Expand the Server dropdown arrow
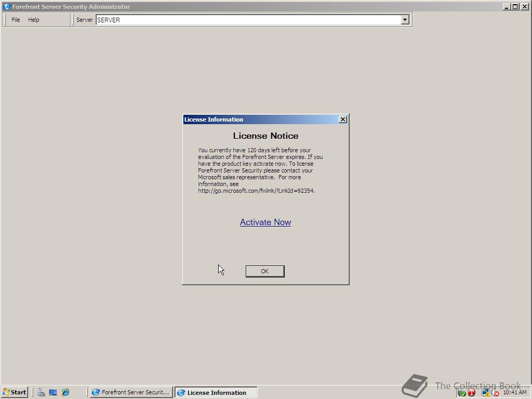532x399 pixels. coord(405,20)
